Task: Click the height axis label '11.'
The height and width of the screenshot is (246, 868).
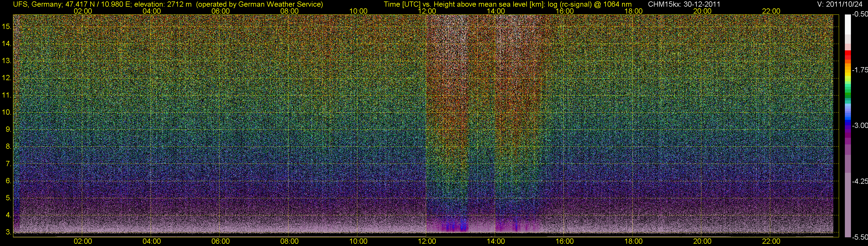Action: pos(7,95)
